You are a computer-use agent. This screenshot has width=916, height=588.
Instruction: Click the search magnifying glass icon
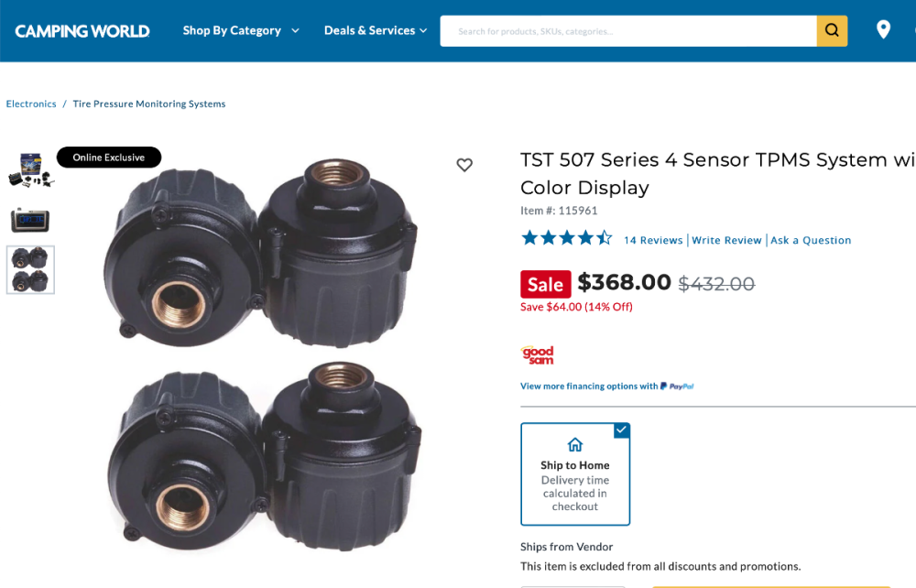click(x=831, y=30)
